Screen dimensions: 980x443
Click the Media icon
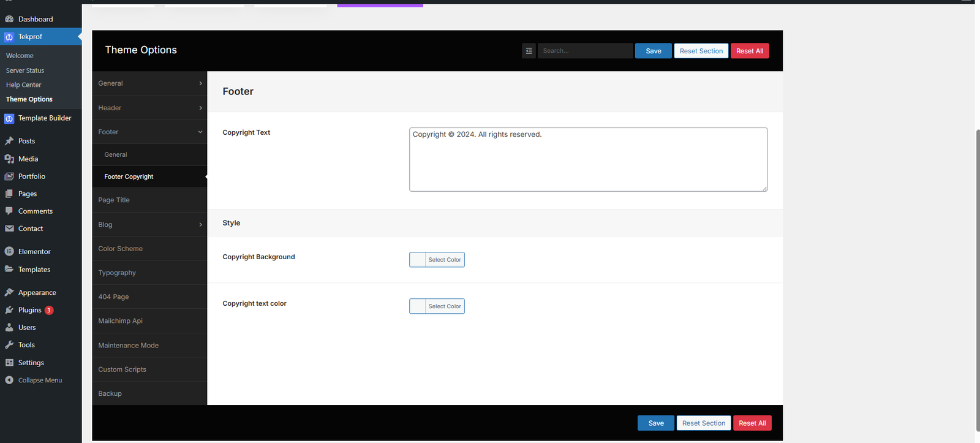9,159
